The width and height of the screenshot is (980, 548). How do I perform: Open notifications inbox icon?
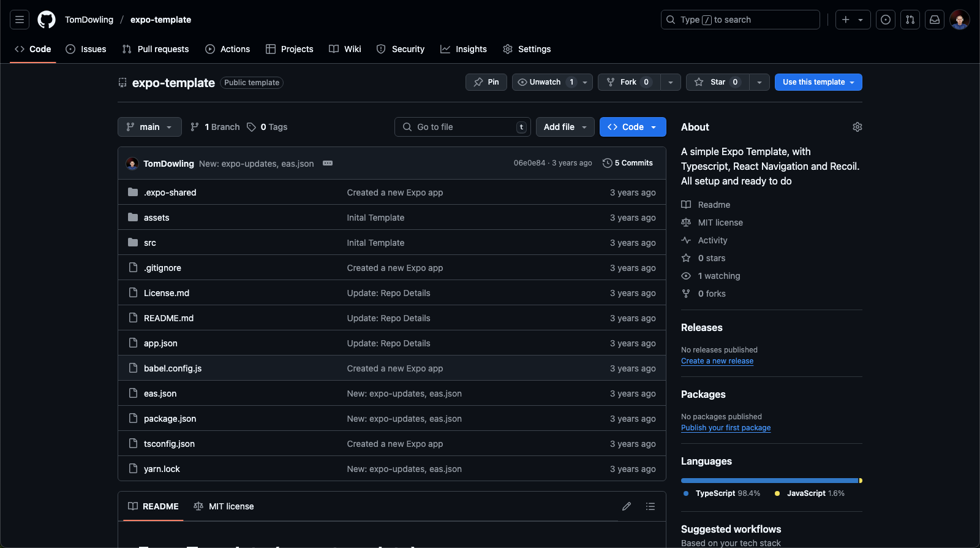935,20
